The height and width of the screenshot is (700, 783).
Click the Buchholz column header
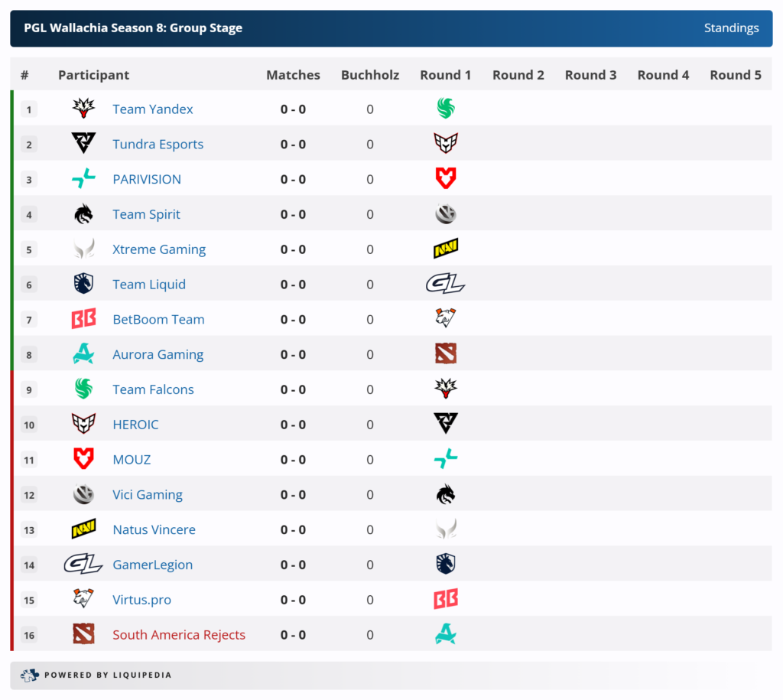coord(370,75)
